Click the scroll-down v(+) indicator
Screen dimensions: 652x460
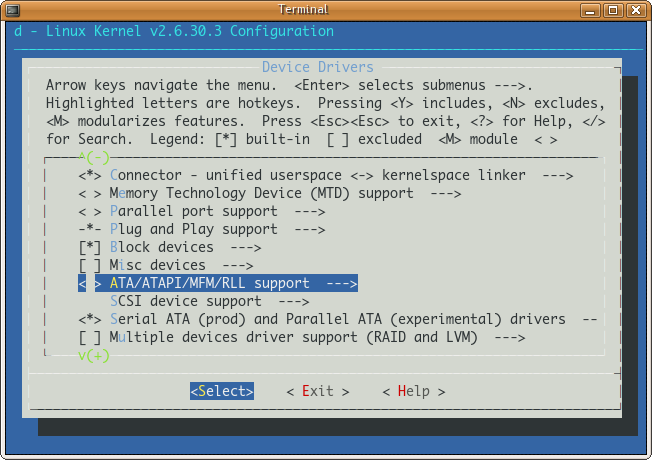[x=94, y=356]
